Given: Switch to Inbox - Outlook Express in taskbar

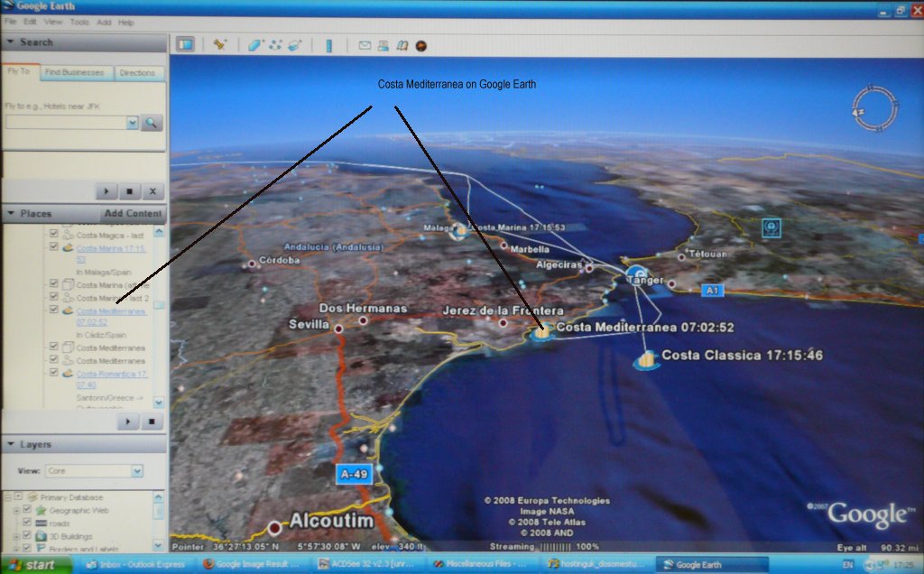Looking at the screenshot, I should point(135,565).
